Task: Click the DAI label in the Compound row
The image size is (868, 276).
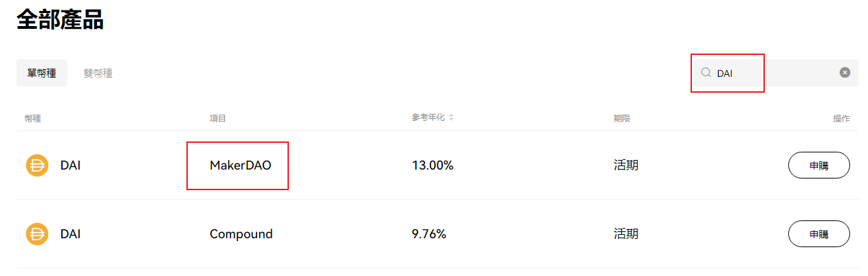Action: click(x=70, y=234)
